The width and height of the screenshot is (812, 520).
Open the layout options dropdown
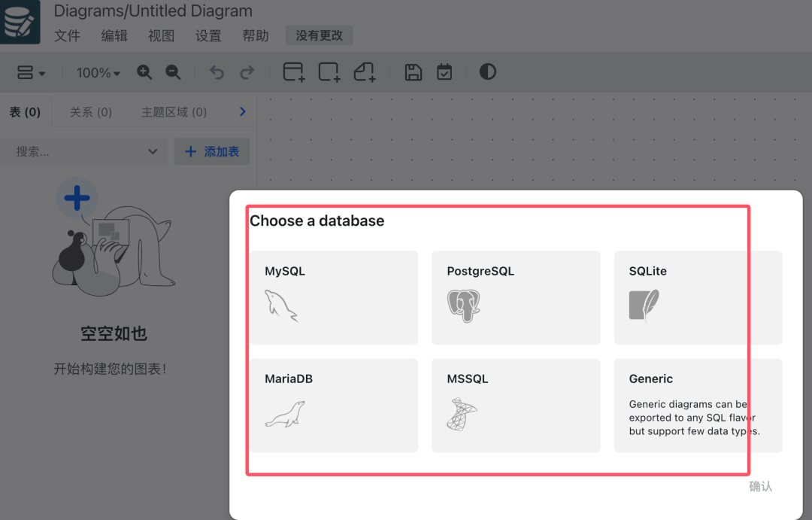(x=31, y=73)
